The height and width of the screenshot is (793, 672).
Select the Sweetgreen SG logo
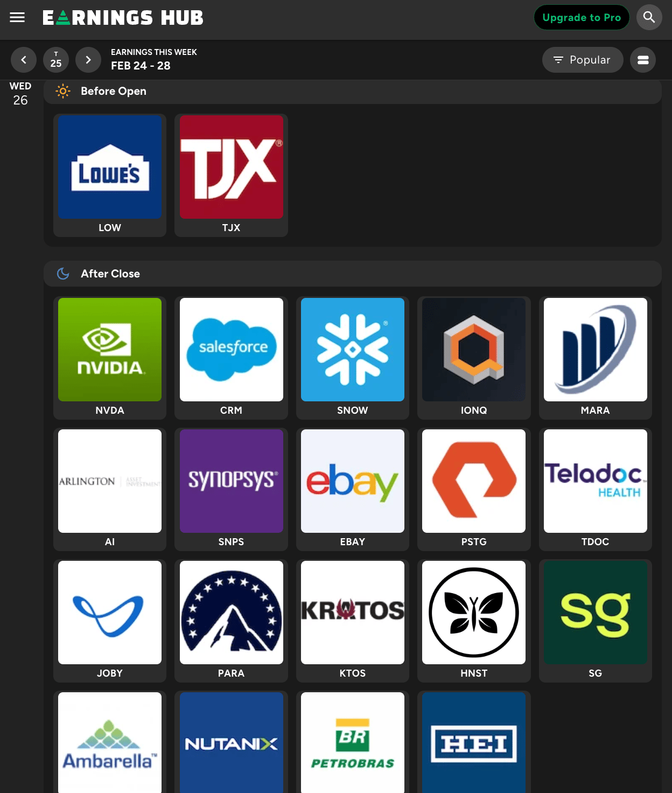pos(596,613)
